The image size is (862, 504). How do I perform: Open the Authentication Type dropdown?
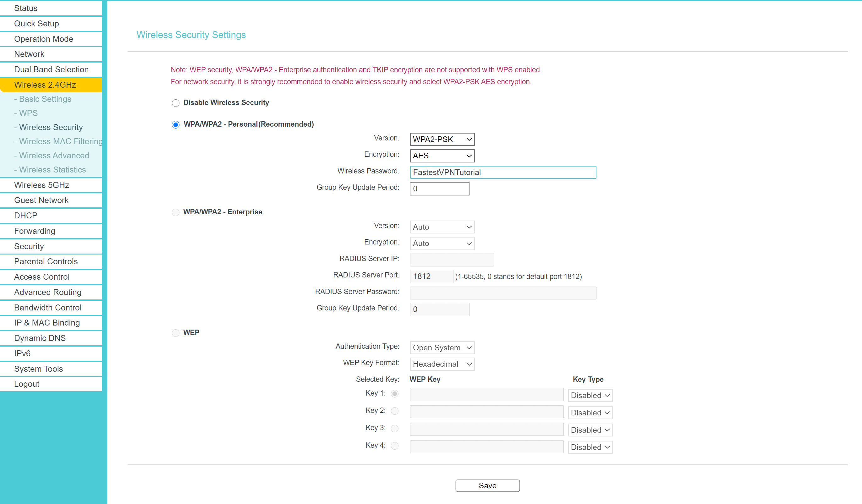point(442,348)
